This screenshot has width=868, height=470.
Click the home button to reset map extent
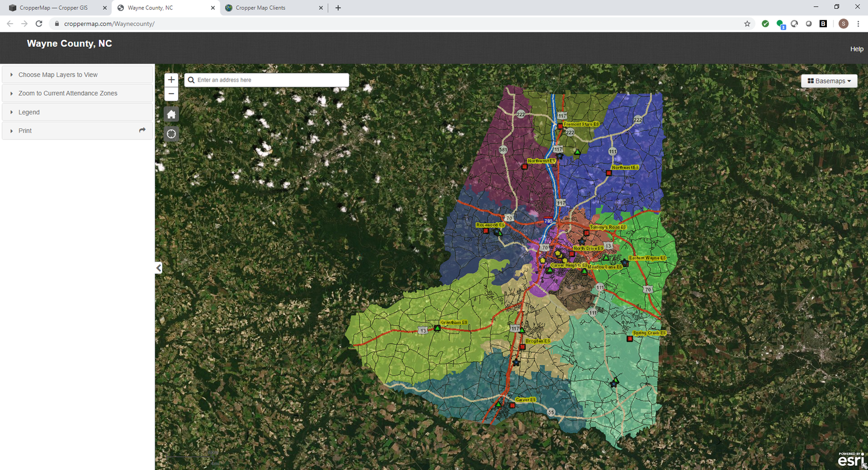click(171, 114)
